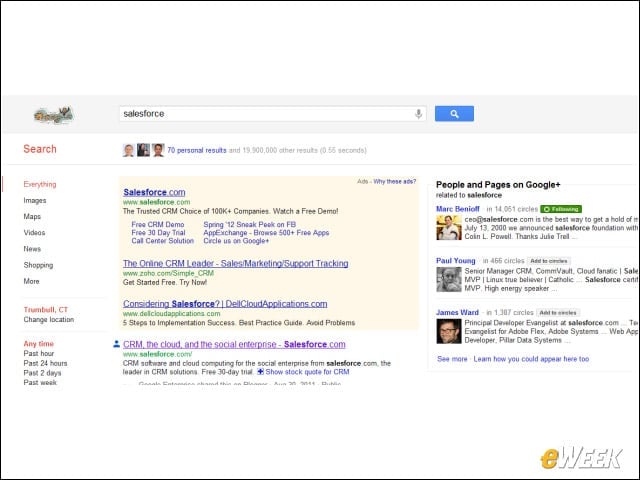Click the green Following button
The width and height of the screenshot is (640, 480).
coord(561,209)
